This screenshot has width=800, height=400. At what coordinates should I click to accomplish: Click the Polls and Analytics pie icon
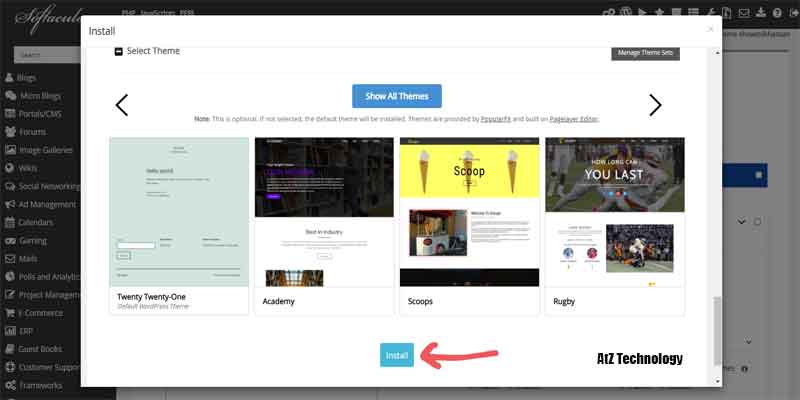point(10,277)
